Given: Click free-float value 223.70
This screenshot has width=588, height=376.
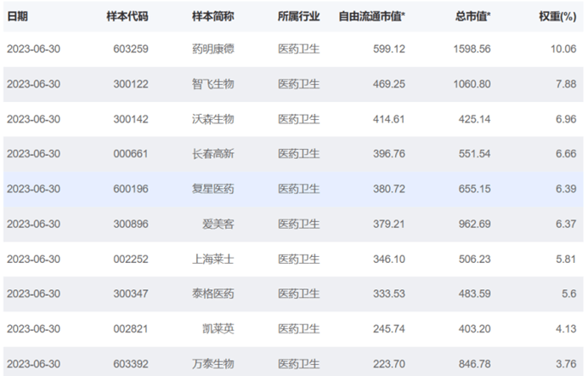Looking at the screenshot, I should (x=389, y=363).
